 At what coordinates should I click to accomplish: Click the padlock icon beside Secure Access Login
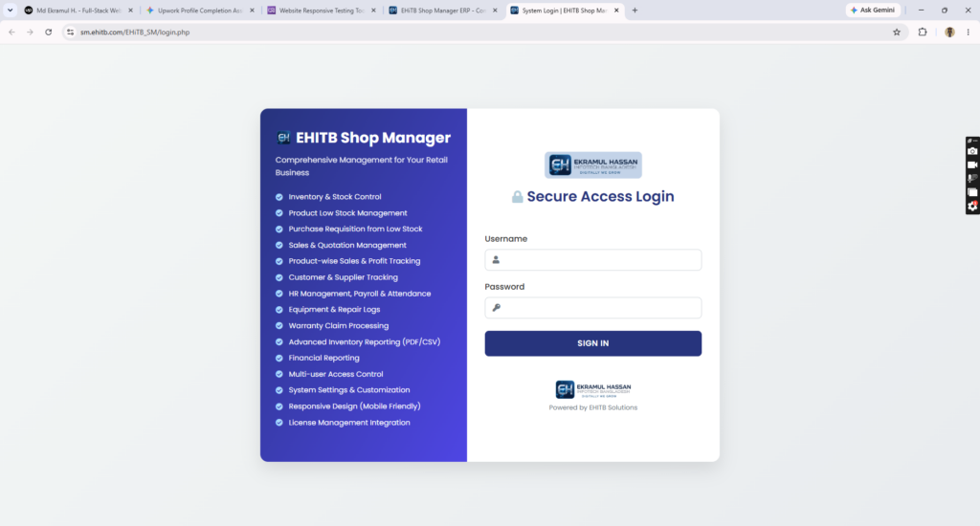point(517,197)
